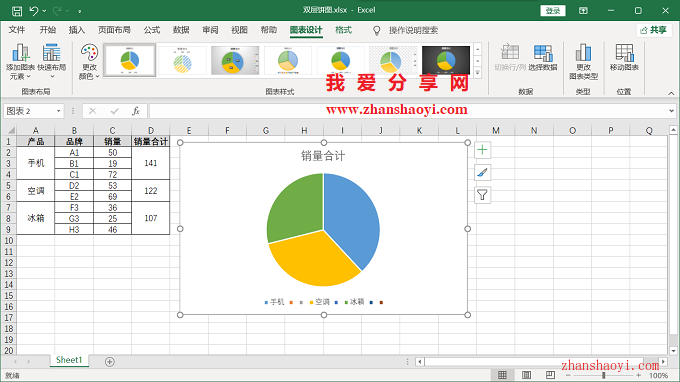Viewport: 680px width, 382px height.
Task: Switch to Page Break Preview view
Action: [x=550, y=375]
